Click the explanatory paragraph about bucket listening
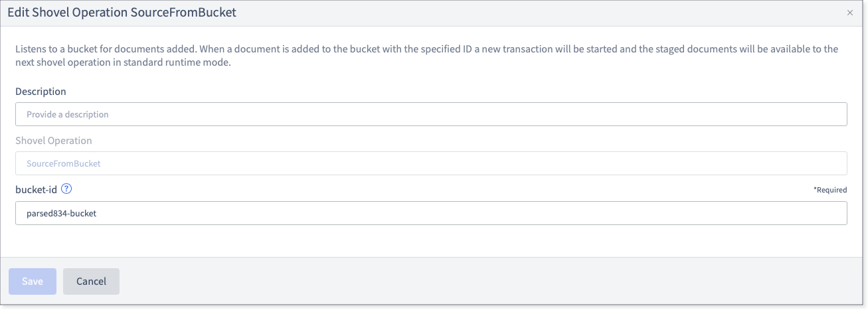Image resolution: width=868 pixels, height=310 pixels. (426, 56)
